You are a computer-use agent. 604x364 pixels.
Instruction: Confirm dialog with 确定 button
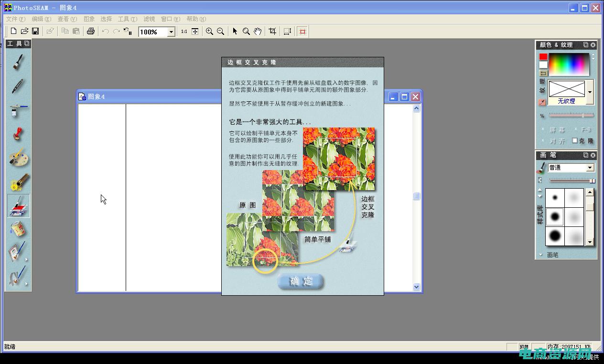pos(301,281)
